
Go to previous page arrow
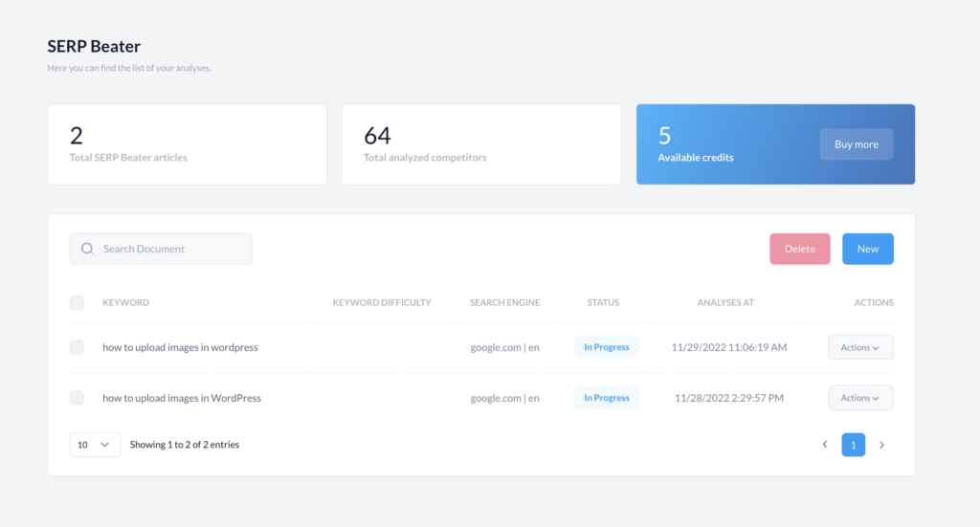[x=825, y=445]
